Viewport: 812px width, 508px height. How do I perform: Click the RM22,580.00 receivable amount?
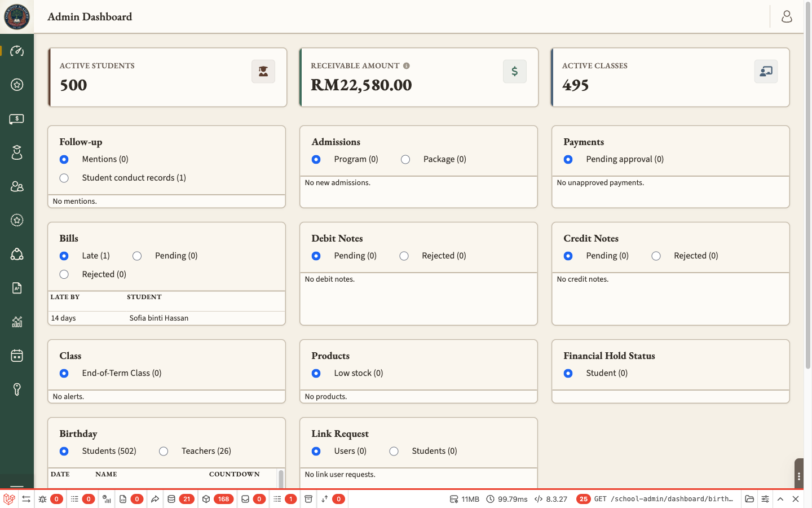361,85
